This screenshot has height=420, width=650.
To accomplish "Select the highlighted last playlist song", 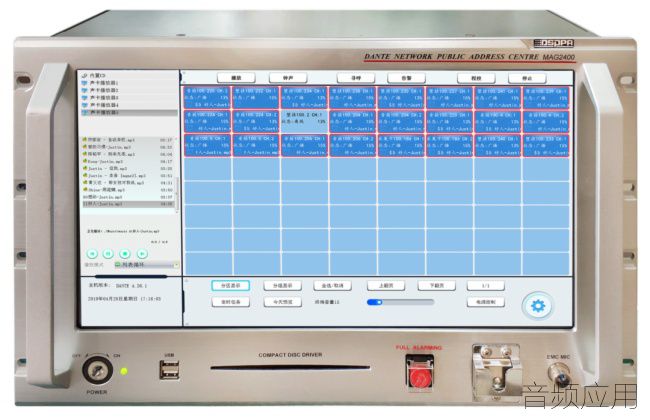I will tap(128, 204).
